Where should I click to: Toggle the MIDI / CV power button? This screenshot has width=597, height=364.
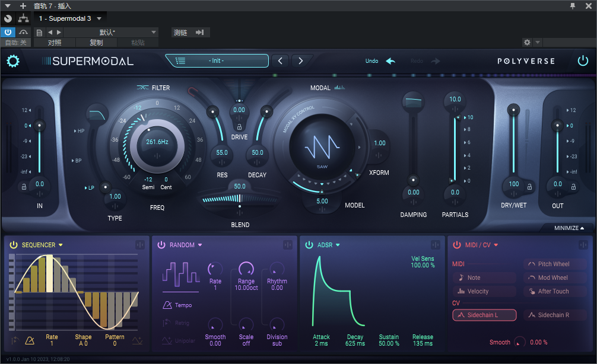[457, 245]
